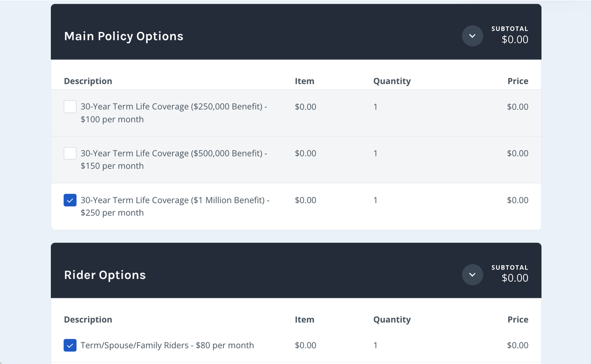This screenshot has width=591, height=364.
Task: Click the $1 Million Benefit coverage description
Action: (175, 206)
